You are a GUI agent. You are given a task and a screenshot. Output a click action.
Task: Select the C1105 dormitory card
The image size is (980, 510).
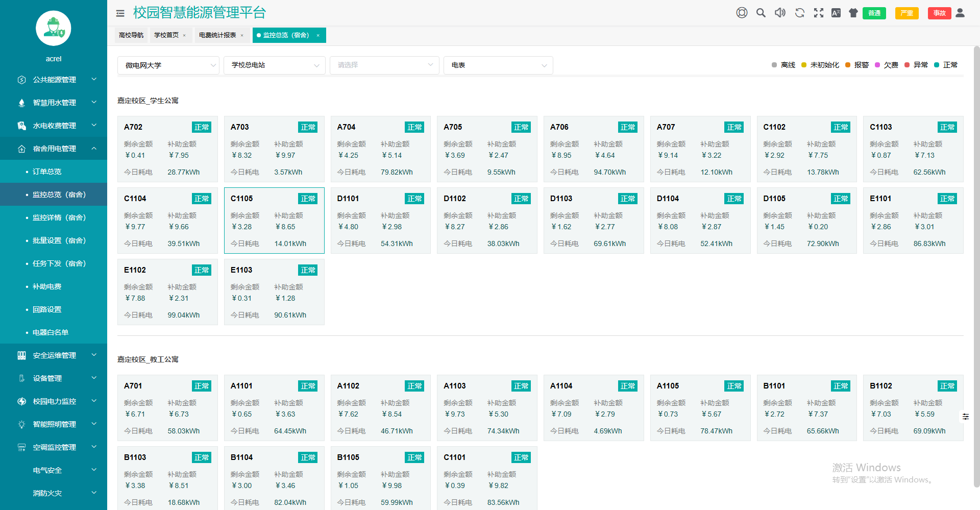coord(274,221)
